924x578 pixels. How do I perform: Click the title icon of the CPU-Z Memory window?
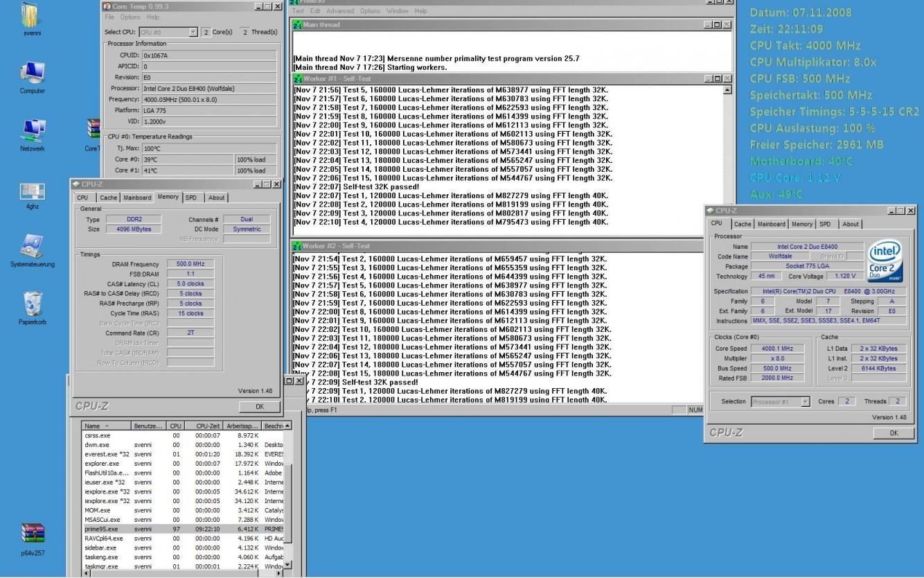click(76, 184)
